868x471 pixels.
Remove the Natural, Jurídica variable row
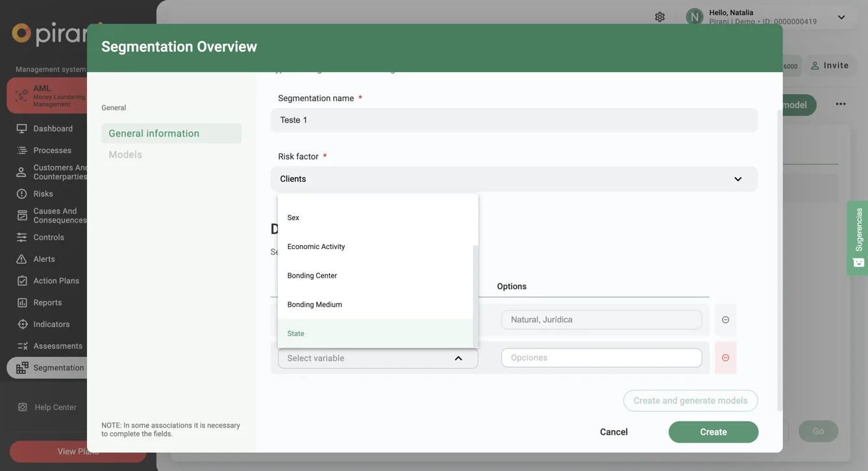pos(725,320)
